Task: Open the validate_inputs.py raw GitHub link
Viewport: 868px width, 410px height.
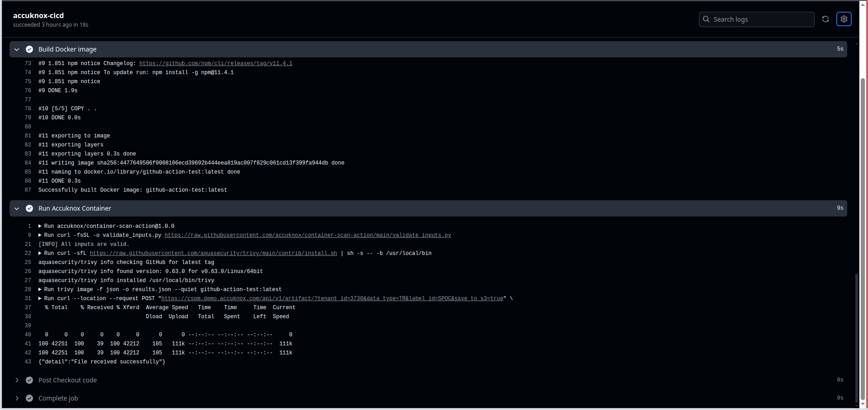Action: 308,235
